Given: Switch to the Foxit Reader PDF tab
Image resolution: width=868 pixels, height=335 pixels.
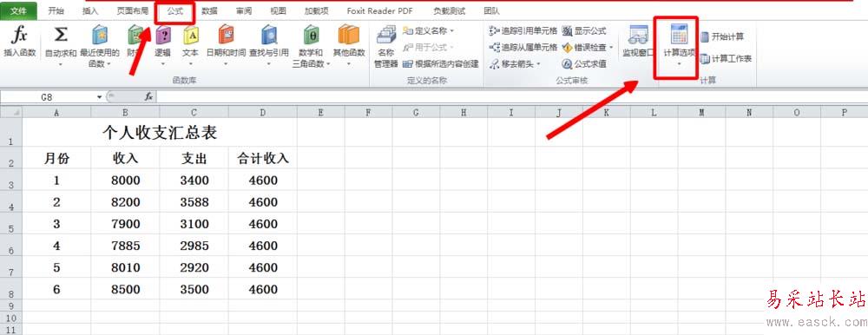Looking at the screenshot, I should (380, 10).
